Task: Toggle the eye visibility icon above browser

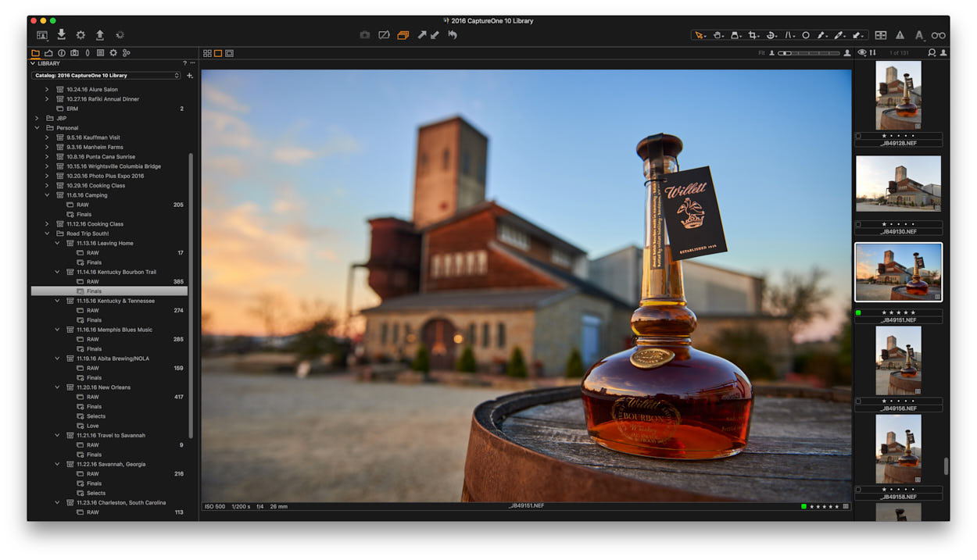Action: coord(862,53)
